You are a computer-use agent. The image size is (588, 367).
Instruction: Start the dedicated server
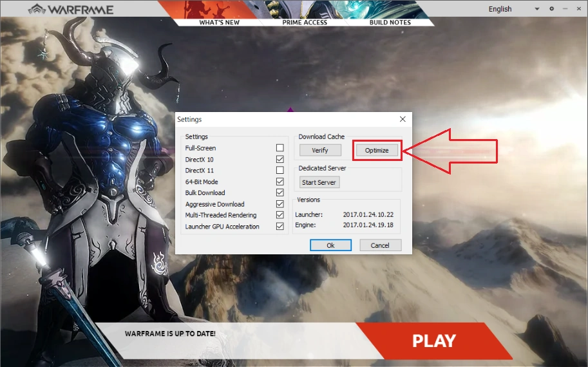click(319, 182)
